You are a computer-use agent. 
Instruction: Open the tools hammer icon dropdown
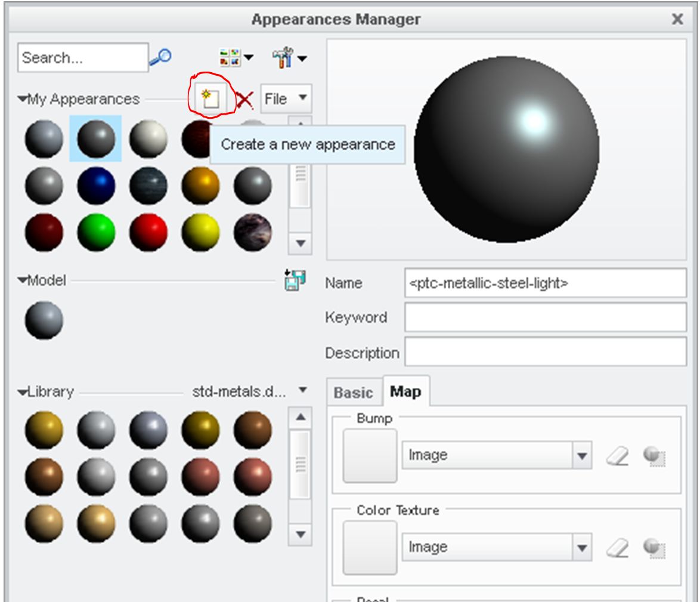[289, 58]
